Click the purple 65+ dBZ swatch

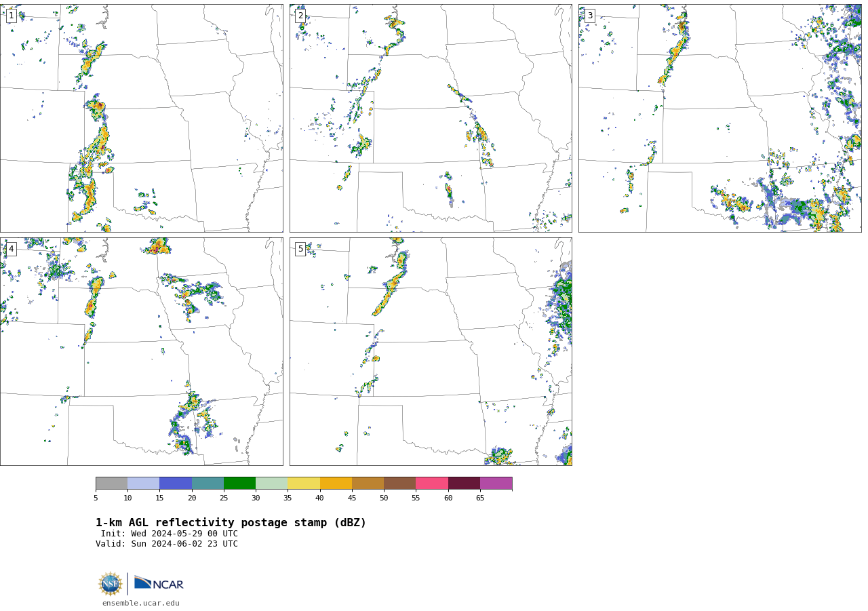point(496,484)
